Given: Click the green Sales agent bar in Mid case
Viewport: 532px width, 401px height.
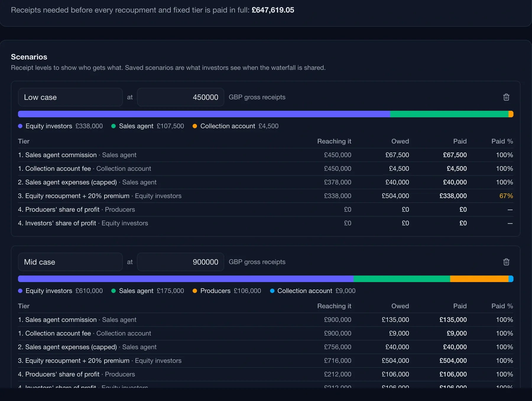Looking at the screenshot, I should tap(402, 279).
